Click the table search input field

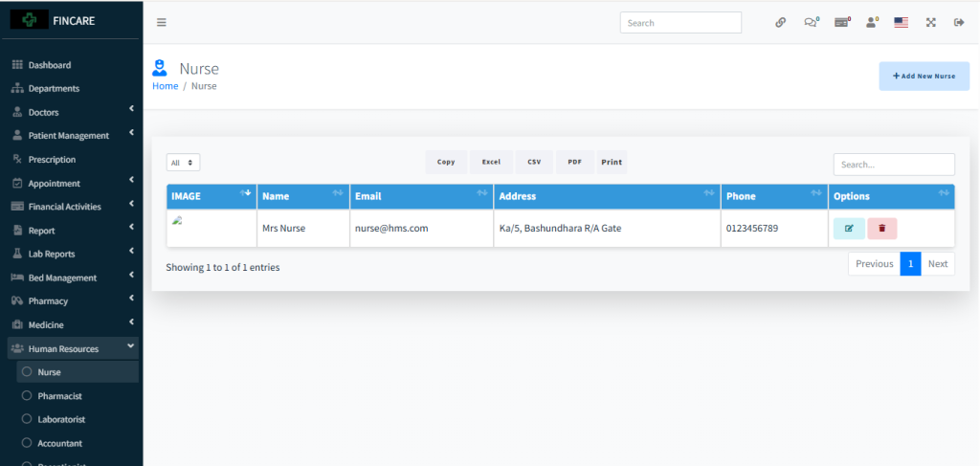pos(893,165)
